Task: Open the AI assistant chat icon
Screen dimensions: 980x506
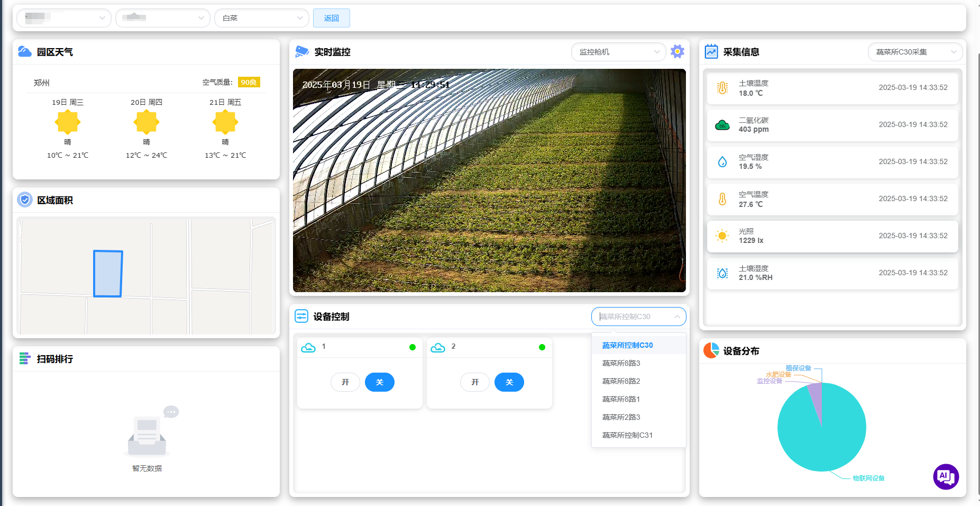Action: pos(946,476)
